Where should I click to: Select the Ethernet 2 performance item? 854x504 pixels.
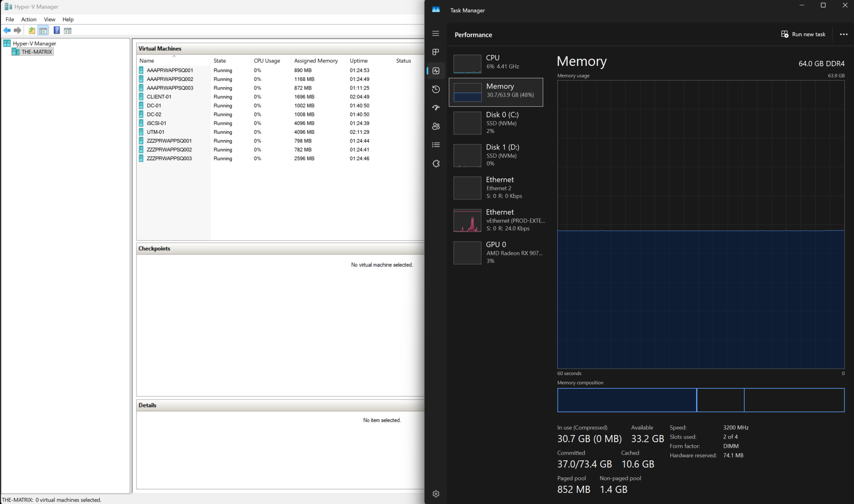tap(496, 187)
